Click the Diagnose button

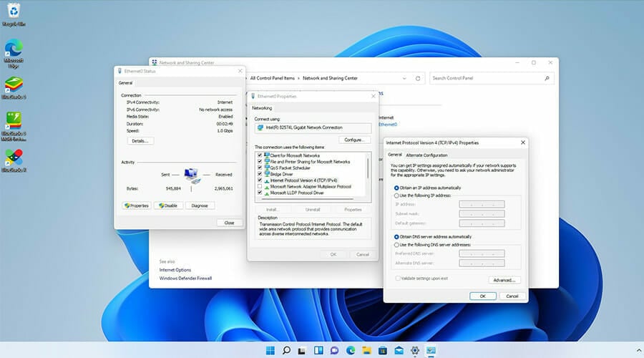pyautogui.click(x=200, y=205)
